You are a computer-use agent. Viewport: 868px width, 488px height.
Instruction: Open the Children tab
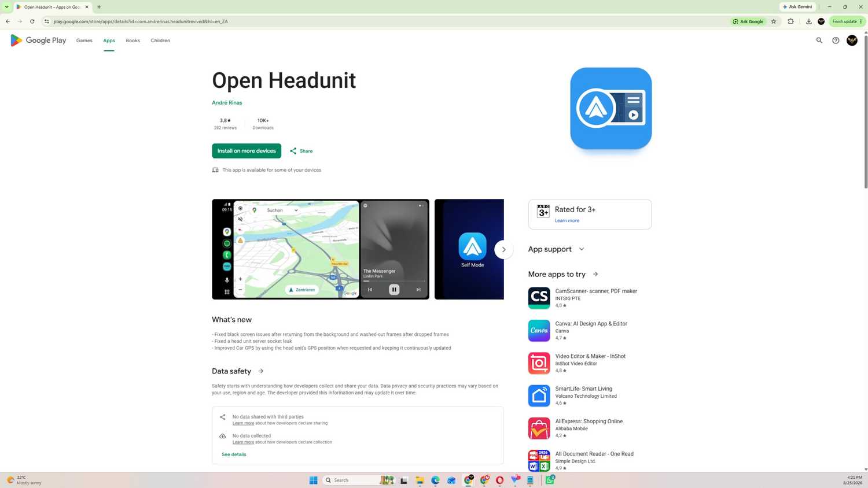(160, 40)
